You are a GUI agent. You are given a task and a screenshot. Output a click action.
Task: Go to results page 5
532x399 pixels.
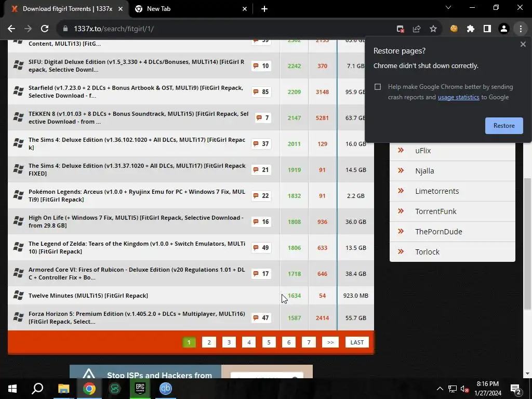pos(269,342)
